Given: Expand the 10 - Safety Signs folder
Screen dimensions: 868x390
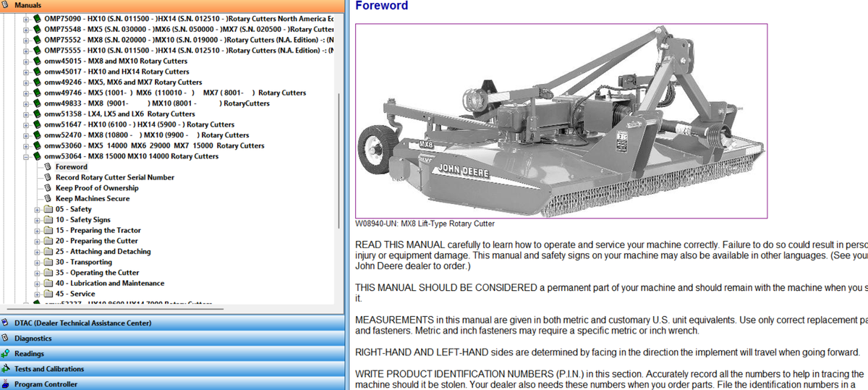Looking at the screenshot, I should pyautogui.click(x=38, y=220).
